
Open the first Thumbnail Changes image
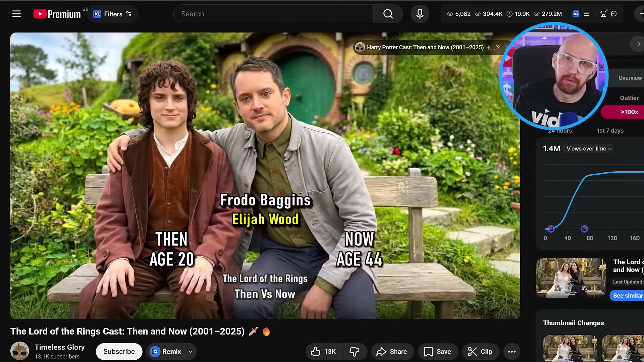[x=570, y=348]
